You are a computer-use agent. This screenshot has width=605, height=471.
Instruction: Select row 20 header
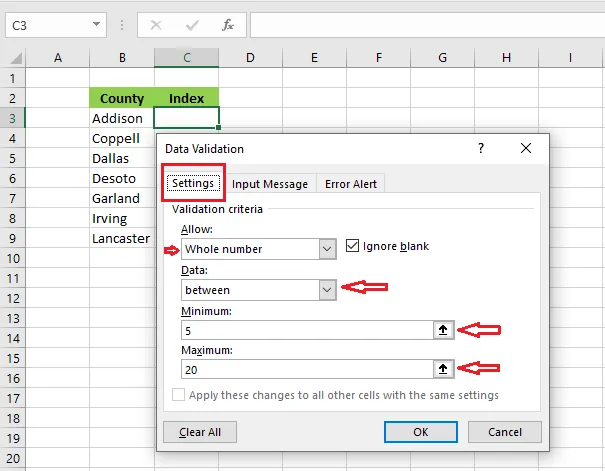pyautogui.click(x=13, y=458)
